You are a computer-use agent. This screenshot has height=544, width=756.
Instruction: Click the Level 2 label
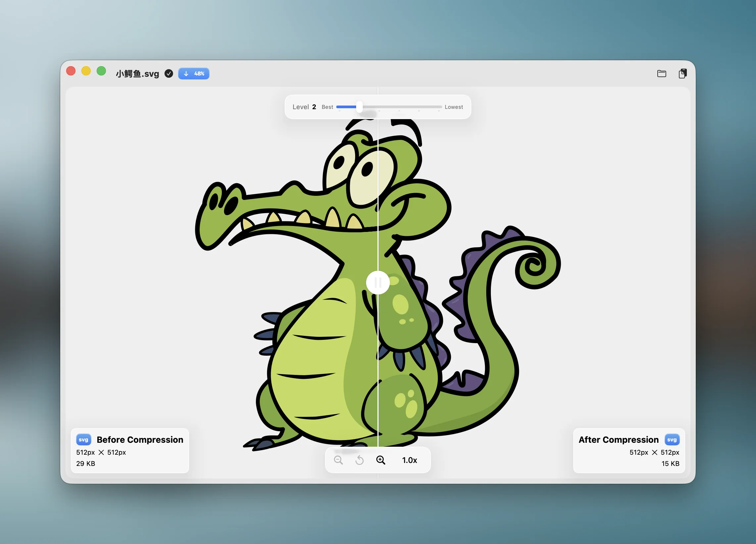click(x=304, y=107)
